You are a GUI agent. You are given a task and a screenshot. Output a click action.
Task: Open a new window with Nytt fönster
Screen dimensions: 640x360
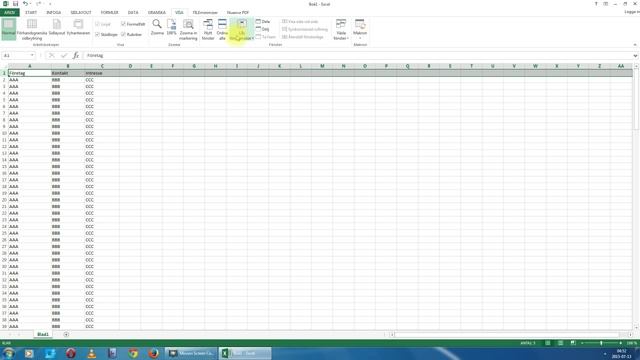coord(208,29)
